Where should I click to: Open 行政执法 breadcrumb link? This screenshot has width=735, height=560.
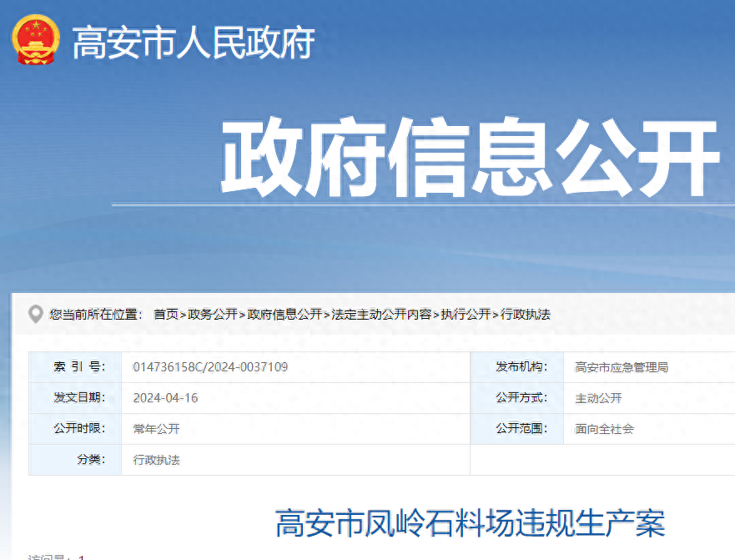coord(526,315)
